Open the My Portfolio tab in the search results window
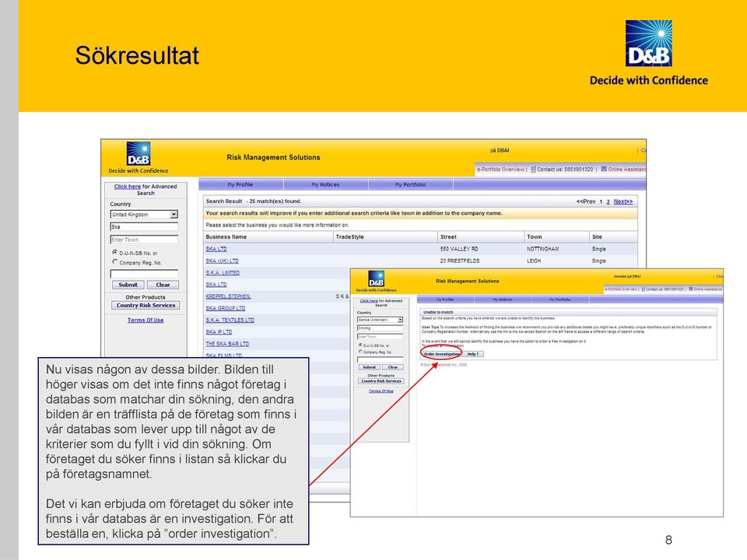Screen dimensions: 747x560 point(410,184)
